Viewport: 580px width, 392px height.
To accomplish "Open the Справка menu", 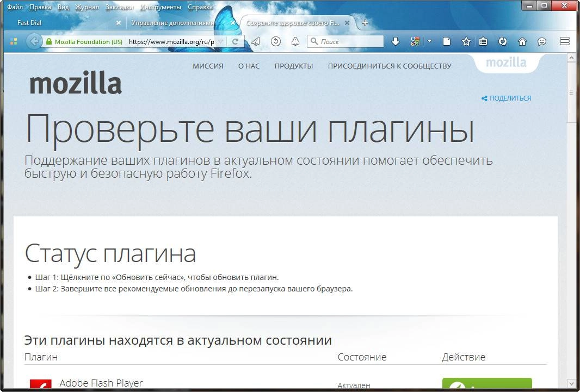I will [x=200, y=7].
